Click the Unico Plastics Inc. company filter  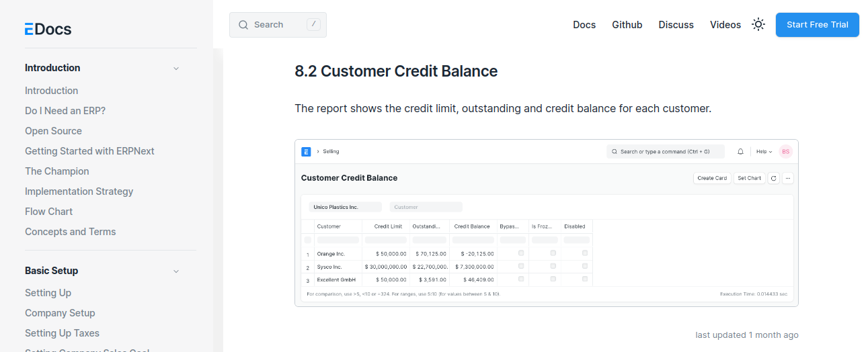click(x=346, y=207)
